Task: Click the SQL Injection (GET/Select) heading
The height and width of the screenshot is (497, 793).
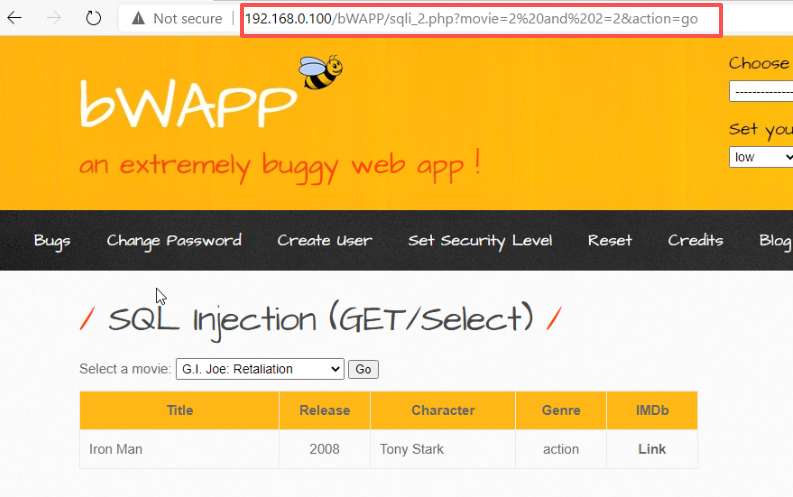Action: point(321,320)
